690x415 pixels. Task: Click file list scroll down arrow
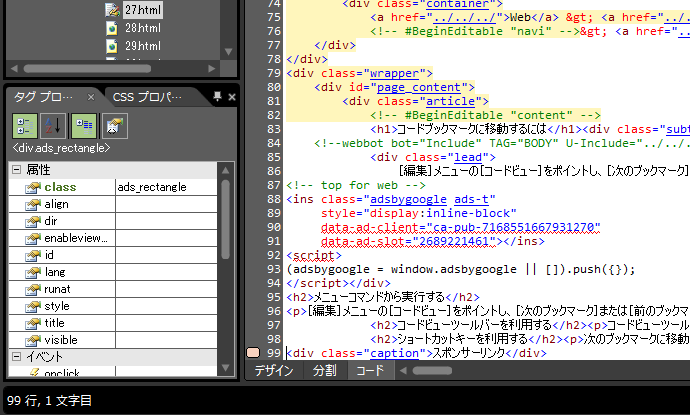(228, 51)
